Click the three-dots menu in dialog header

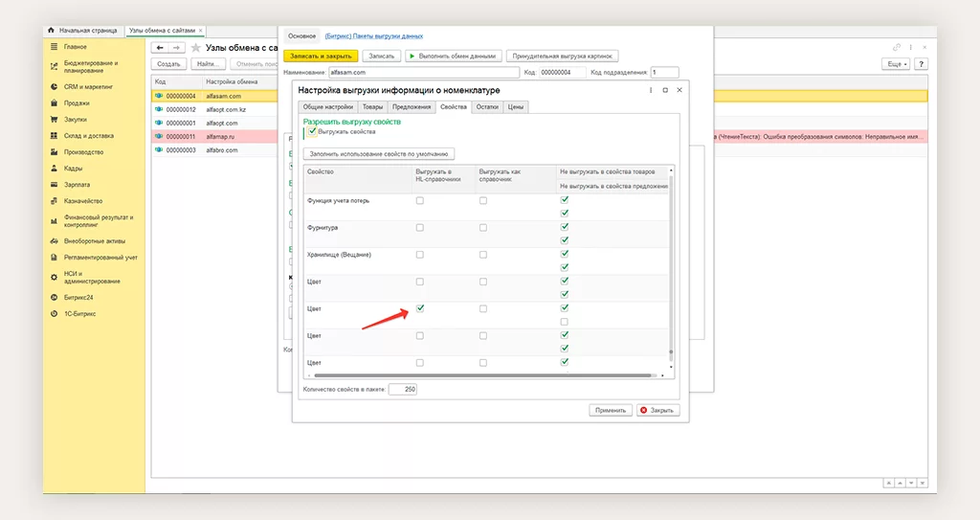(x=652, y=89)
